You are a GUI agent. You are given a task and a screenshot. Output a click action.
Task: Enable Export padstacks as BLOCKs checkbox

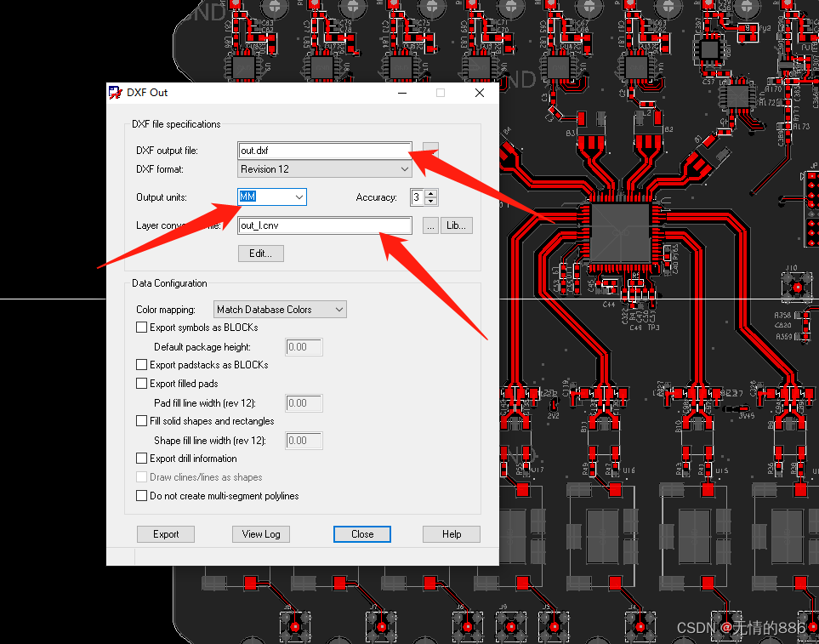(141, 365)
